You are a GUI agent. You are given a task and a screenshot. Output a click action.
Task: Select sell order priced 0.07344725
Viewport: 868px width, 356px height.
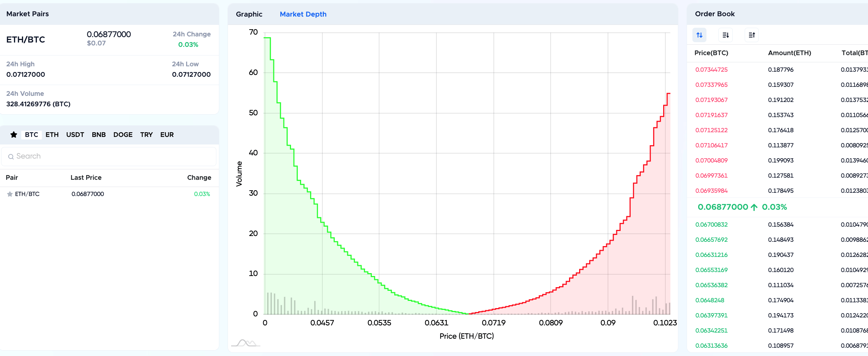coord(711,70)
